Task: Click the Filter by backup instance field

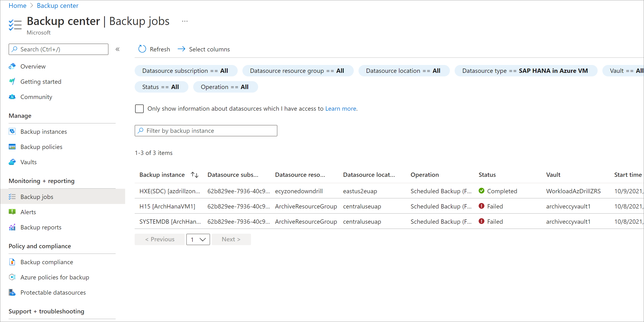Action: [206, 131]
